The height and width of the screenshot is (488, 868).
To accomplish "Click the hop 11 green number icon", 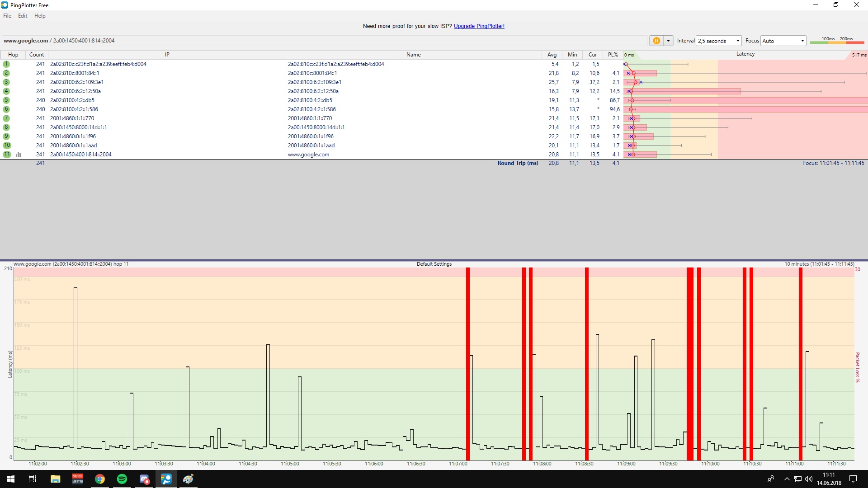I will [x=7, y=155].
